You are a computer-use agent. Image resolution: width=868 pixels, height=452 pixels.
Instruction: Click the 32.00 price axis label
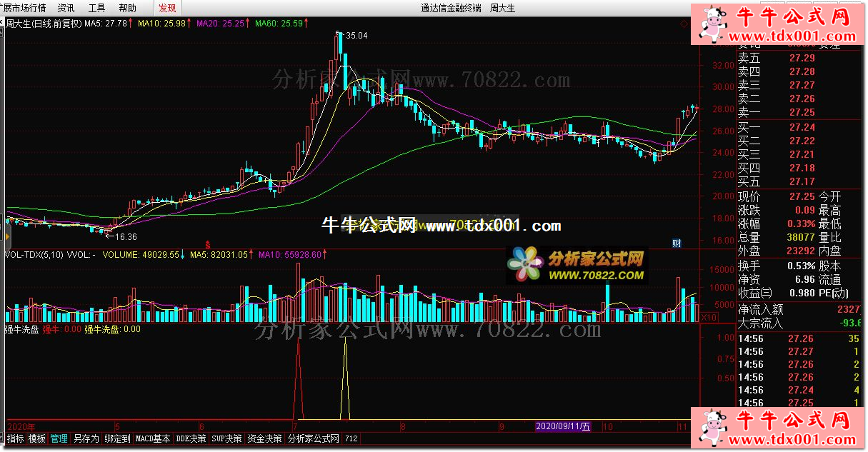(724, 65)
